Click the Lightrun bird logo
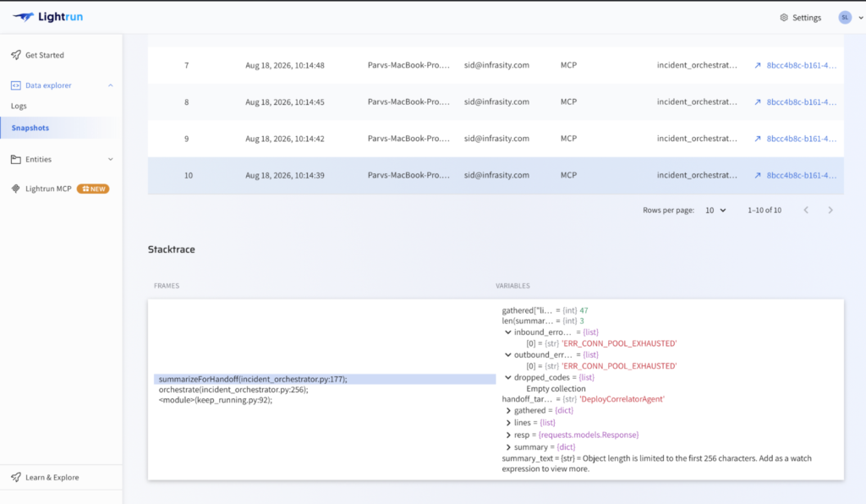This screenshot has width=866, height=504. (x=23, y=17)
